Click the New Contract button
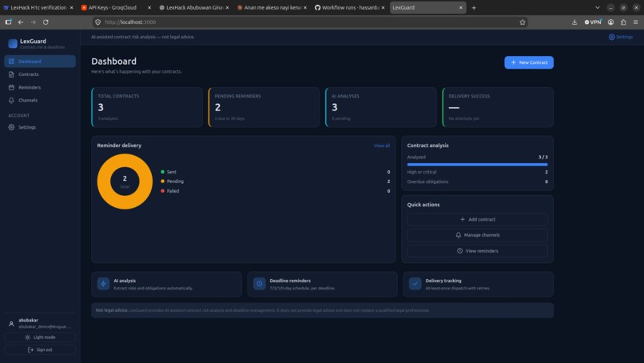 point(529,62)
